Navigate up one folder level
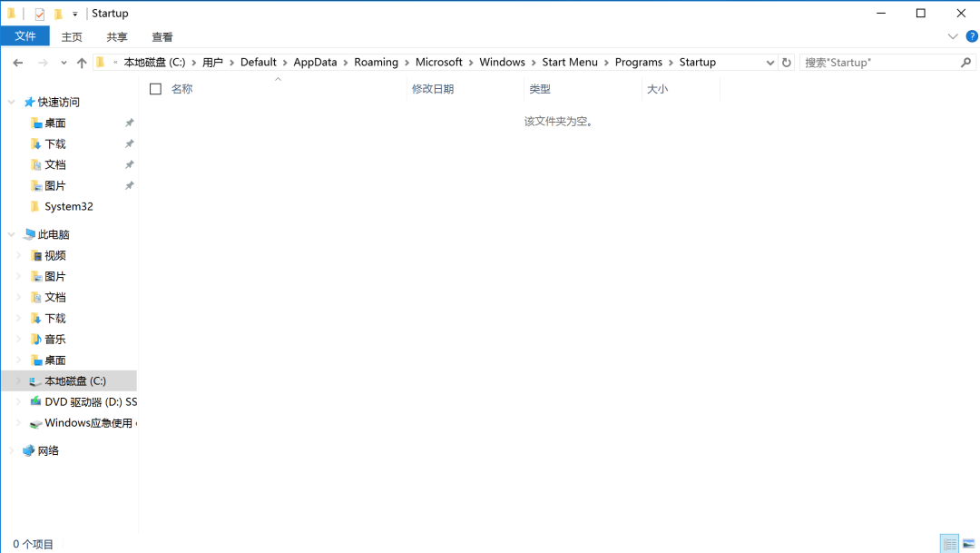This screenshot has height=553, width=980. point(82,63)
